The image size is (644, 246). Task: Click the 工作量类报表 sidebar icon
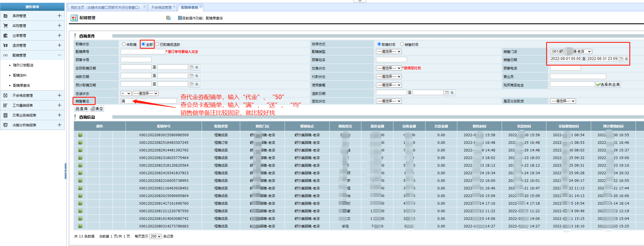coord(5,105)
